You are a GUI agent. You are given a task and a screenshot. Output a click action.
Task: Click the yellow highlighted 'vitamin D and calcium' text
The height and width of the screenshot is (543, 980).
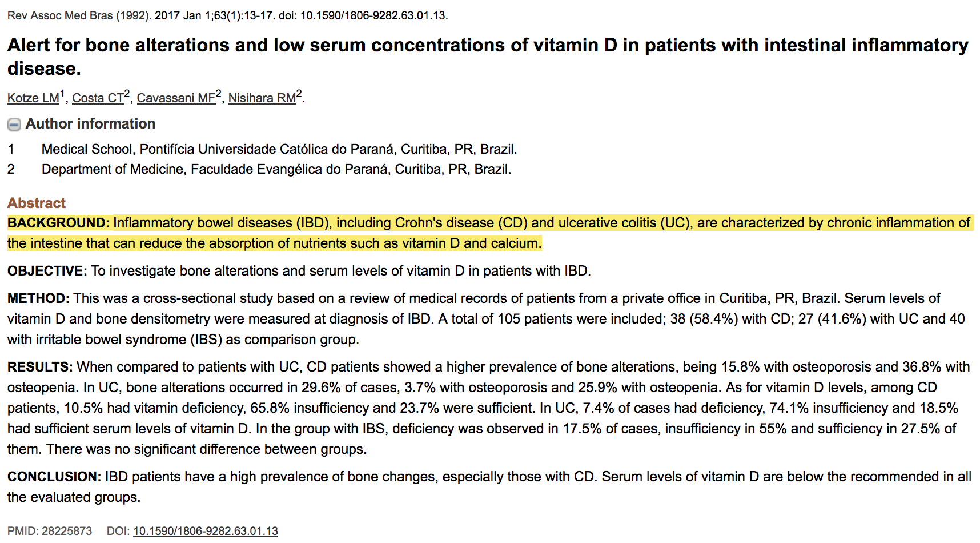[x=471, y=243]
